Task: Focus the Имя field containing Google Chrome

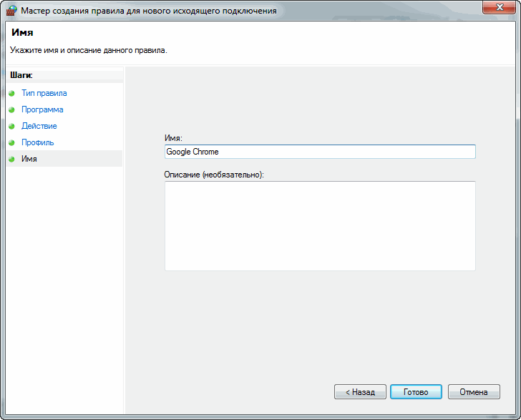Action: 320,152
